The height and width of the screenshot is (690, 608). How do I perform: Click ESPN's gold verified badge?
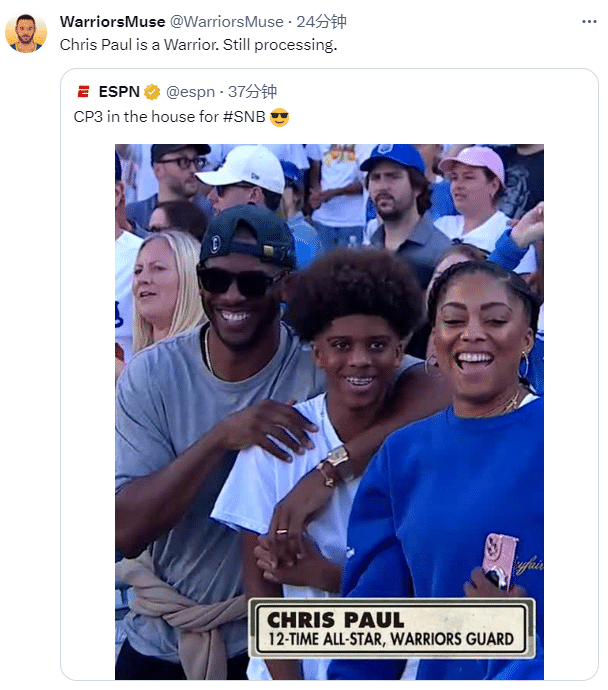152,92
